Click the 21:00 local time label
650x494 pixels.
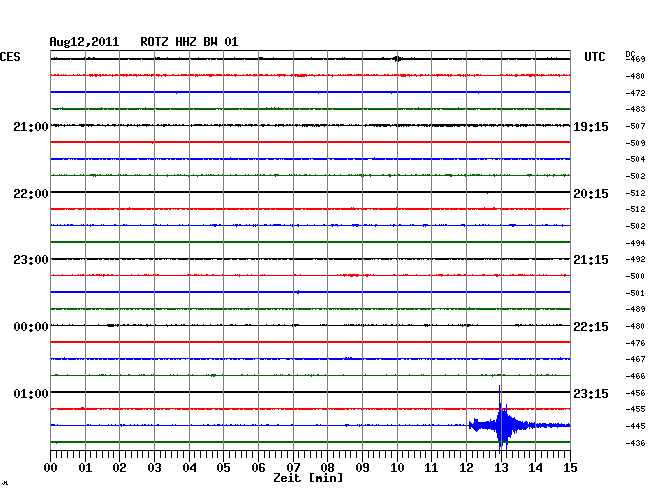[x=31, y=127]
